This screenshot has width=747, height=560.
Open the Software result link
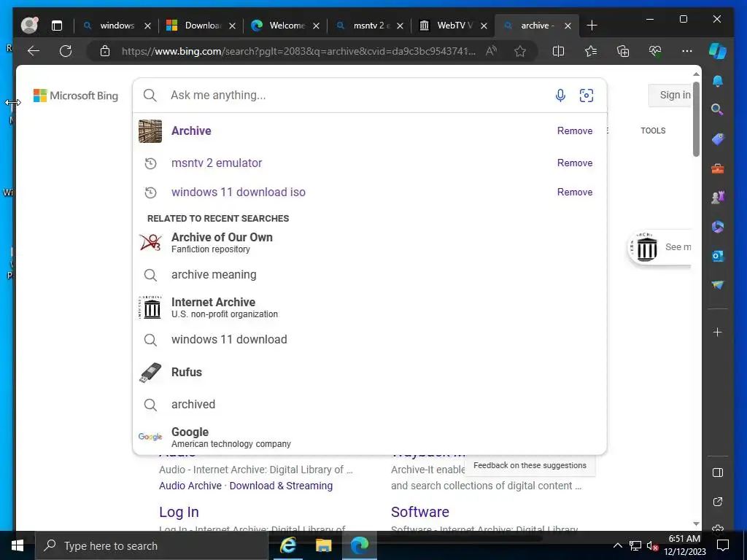pyautogui.click(x=419, y=512)
